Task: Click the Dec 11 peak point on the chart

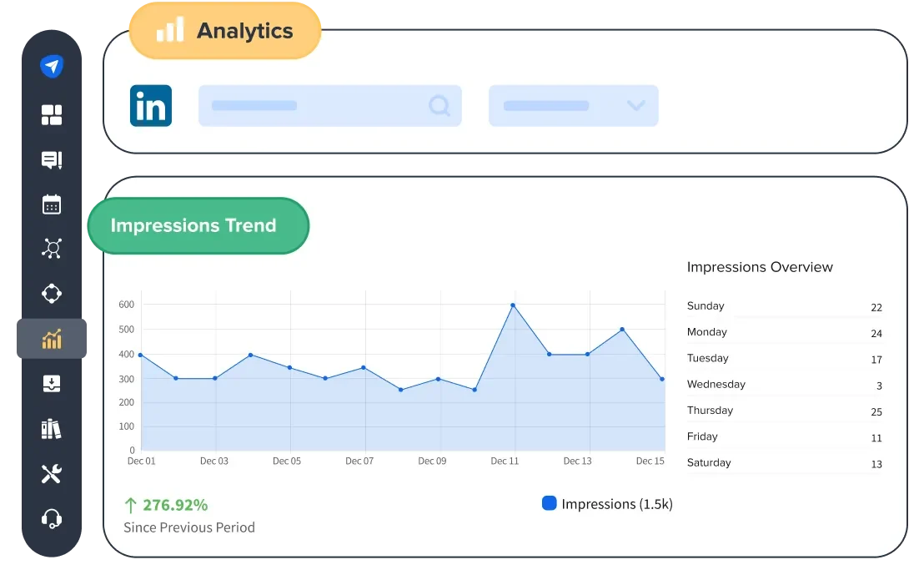Action: click(513, 305)
